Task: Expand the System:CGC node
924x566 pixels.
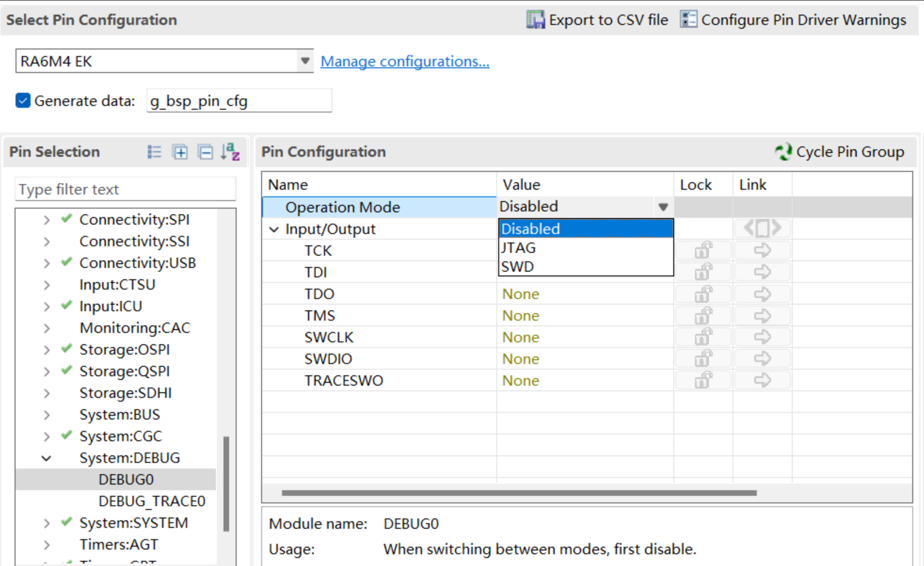Action: tap(46, 437)
